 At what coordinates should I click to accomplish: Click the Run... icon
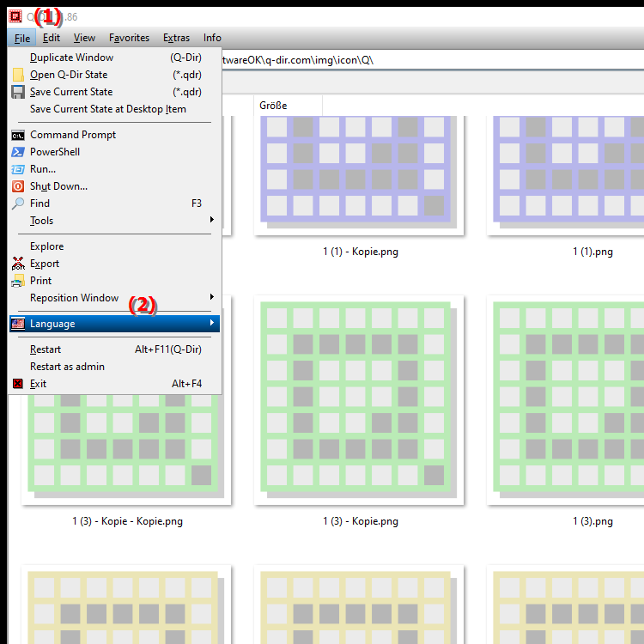click(x=18, y=169)
